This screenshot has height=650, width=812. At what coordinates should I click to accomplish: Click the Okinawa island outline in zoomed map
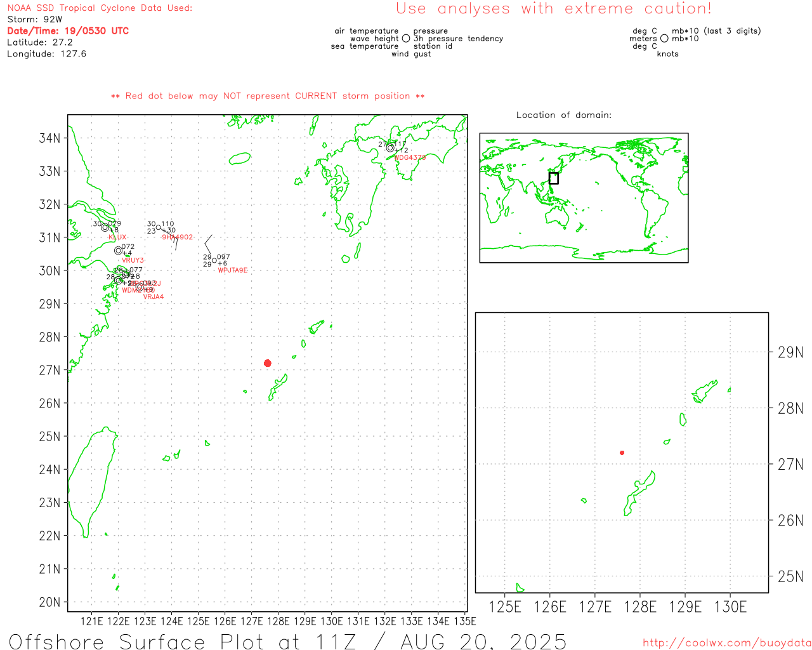point(639,493)
